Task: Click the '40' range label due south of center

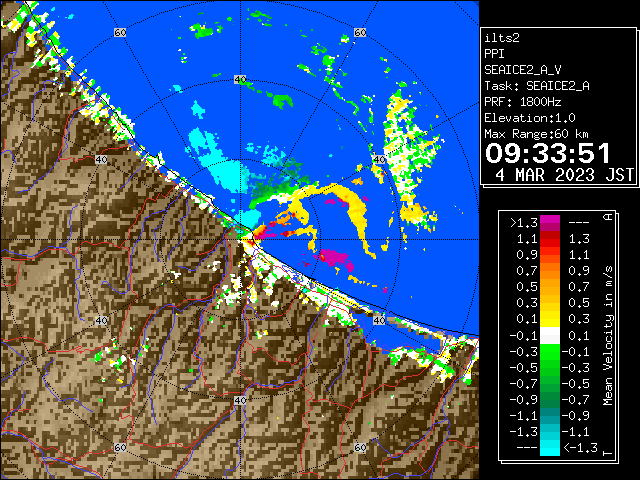Action: (x=240, y=400)
